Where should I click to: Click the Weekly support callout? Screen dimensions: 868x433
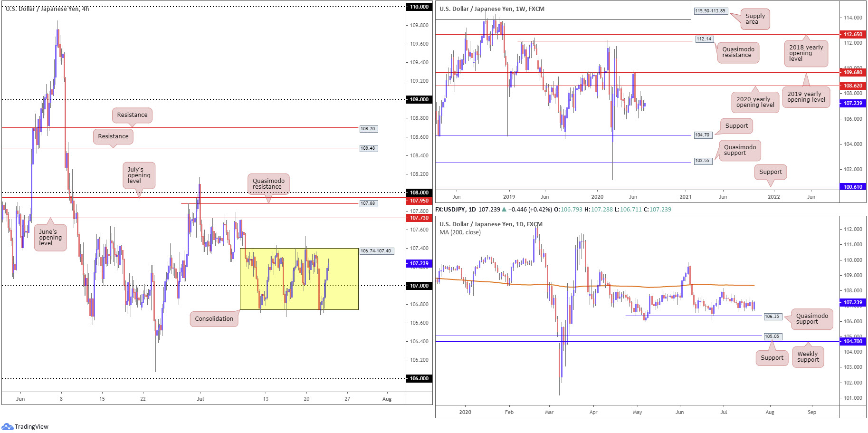click(808, 357)
